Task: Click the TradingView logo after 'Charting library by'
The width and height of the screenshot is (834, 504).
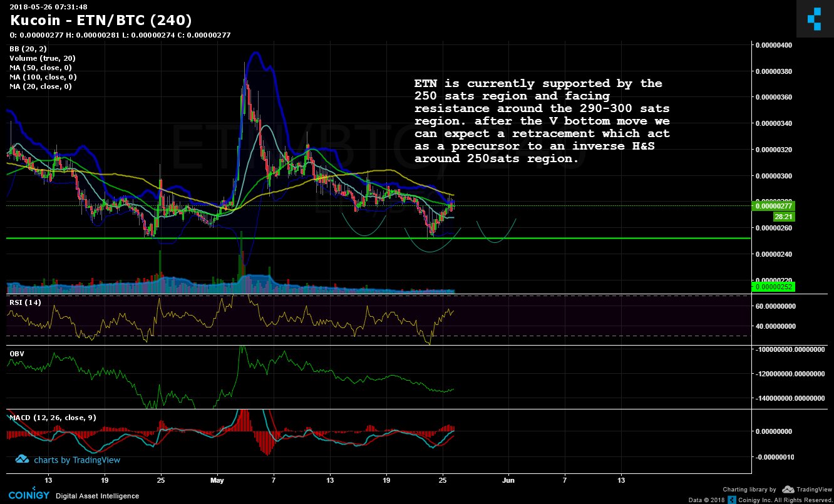Action: 806,490
